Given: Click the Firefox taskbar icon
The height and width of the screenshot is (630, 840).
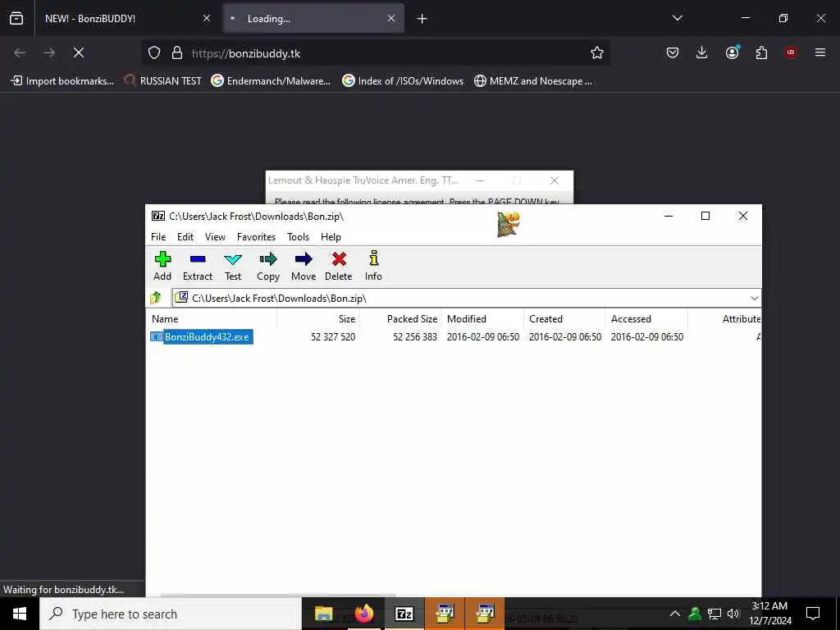Looking at the screenshot, I should (x=363, y=614).
